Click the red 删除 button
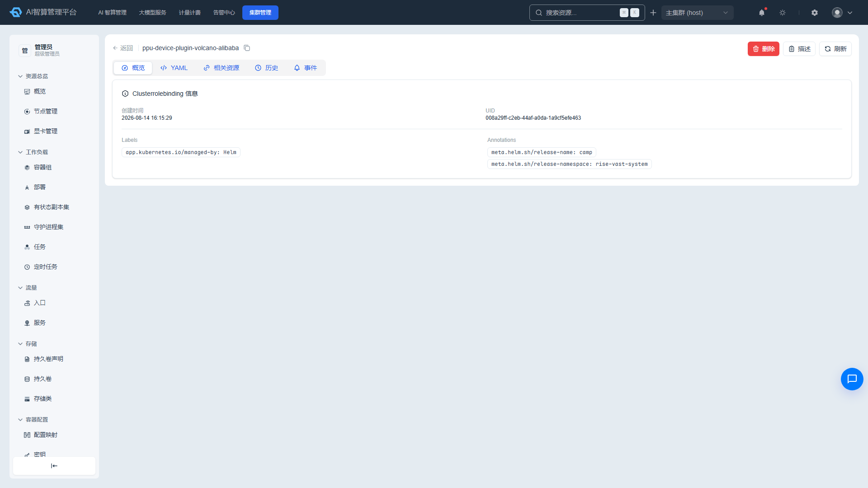 tap(764, 49)
